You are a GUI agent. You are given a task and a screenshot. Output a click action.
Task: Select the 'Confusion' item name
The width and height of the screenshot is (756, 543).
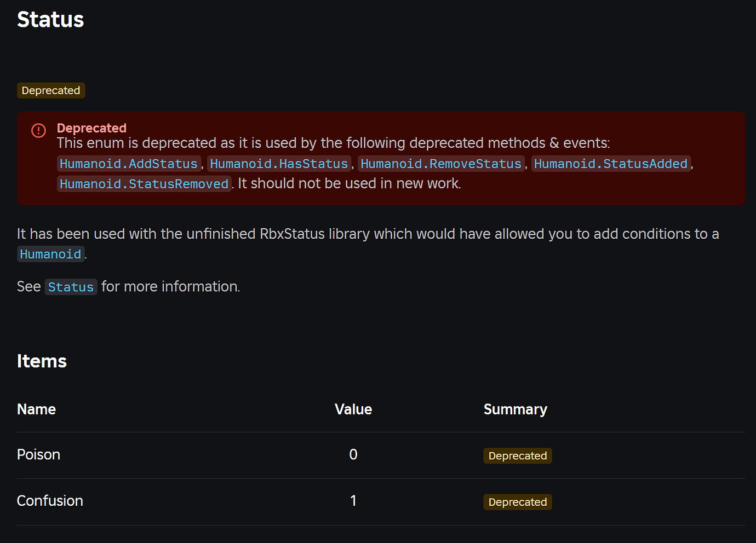point(50,501)
